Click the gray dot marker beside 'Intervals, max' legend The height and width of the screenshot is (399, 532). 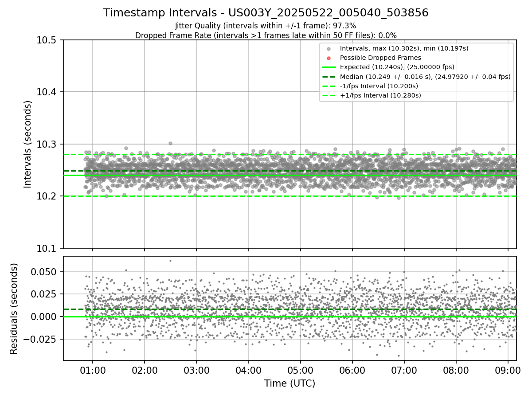329,49
